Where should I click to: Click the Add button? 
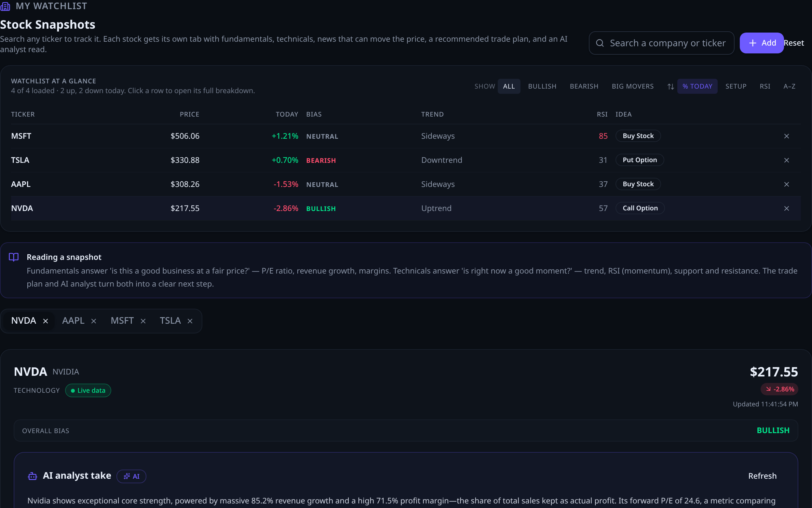(x=762, y=43)
